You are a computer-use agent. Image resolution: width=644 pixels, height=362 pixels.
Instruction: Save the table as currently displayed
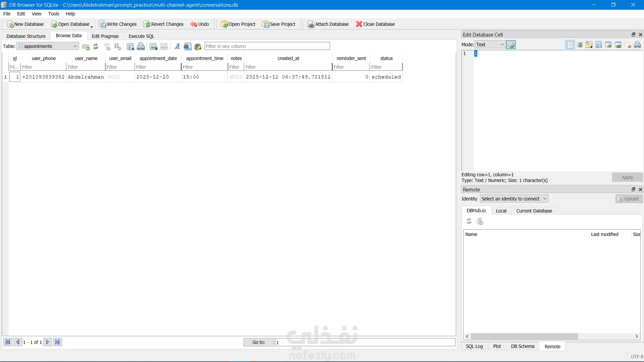(x=130, y=47)
